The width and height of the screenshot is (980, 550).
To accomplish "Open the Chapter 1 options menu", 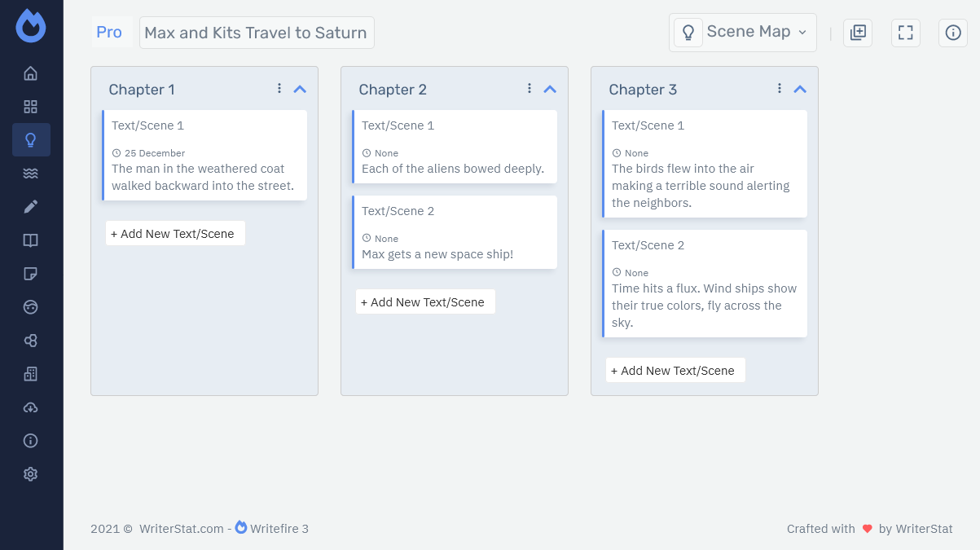I will click(x=279, y=87).
